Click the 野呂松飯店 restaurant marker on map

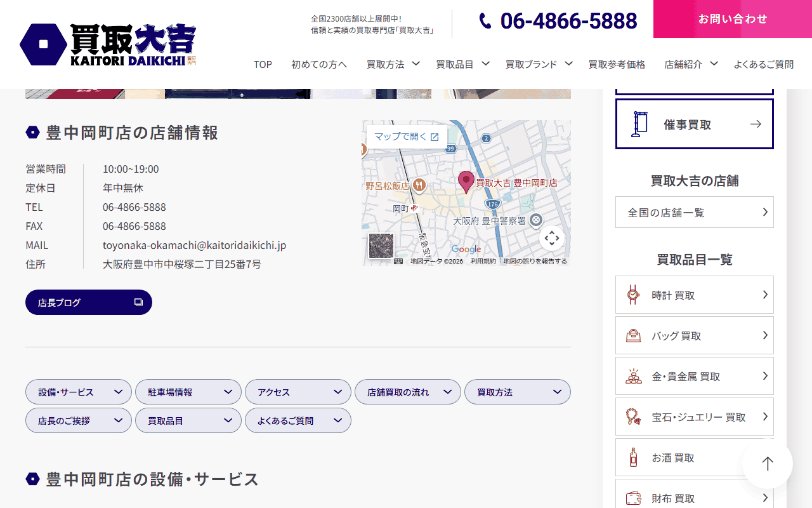click(419, 185)
